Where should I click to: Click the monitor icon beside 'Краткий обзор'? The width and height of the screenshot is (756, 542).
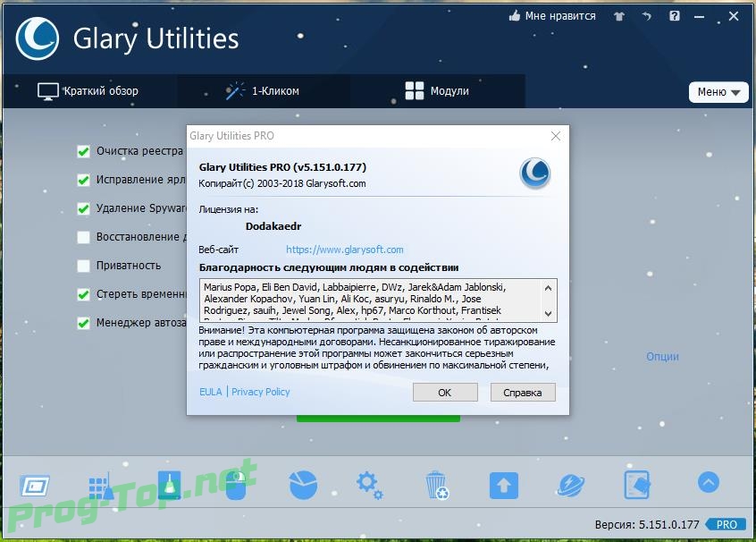point(47,91)
